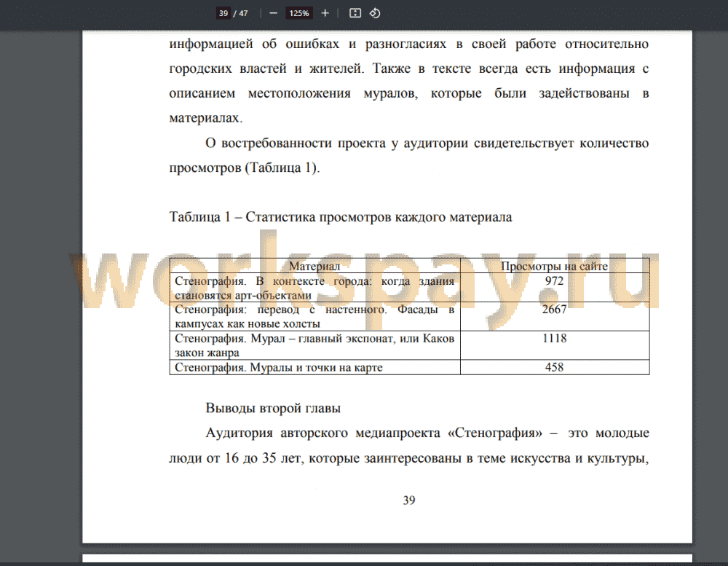The image size is (728, 566).
Task: Click the text 'просмотров (Таблица 1).'
Action: (244, 168)
